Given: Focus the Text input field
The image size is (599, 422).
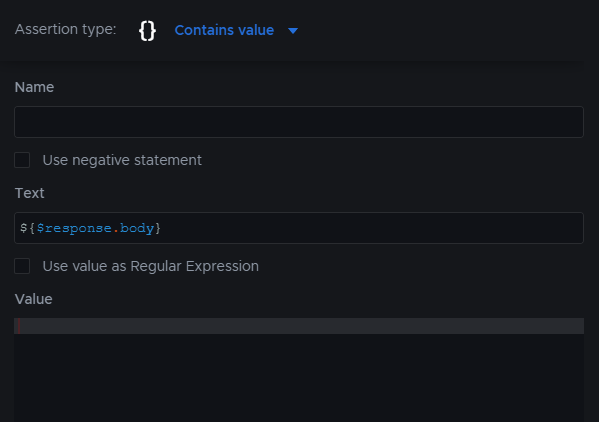Looking at the screenshot, I should click(299, 228).
